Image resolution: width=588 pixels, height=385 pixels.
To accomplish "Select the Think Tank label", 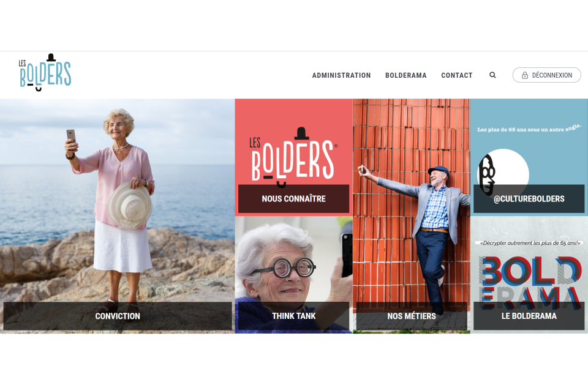I will (x=293, y=316).
